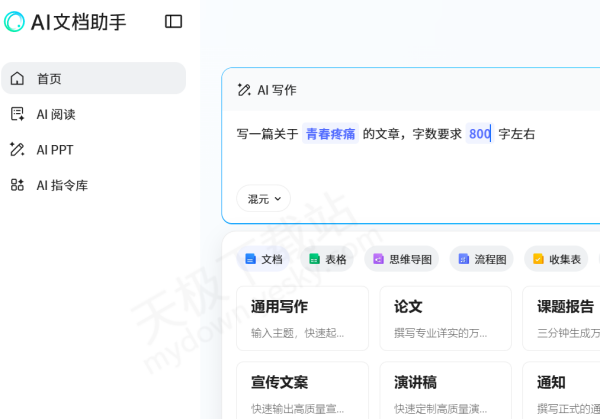Collapse the sidebar with the panel toggle icon
Screen dimensions: 600x419
(x=173, y=21)
